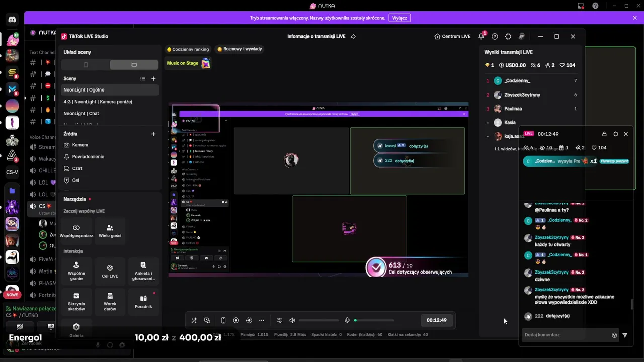
Task: Open Wspólne granie tool
Action: (76, 271)
